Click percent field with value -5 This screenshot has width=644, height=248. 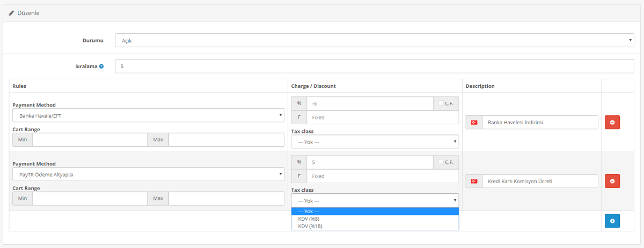370,103
